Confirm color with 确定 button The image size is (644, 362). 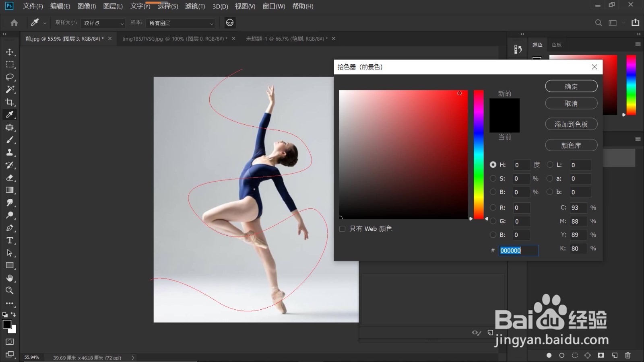571,86
